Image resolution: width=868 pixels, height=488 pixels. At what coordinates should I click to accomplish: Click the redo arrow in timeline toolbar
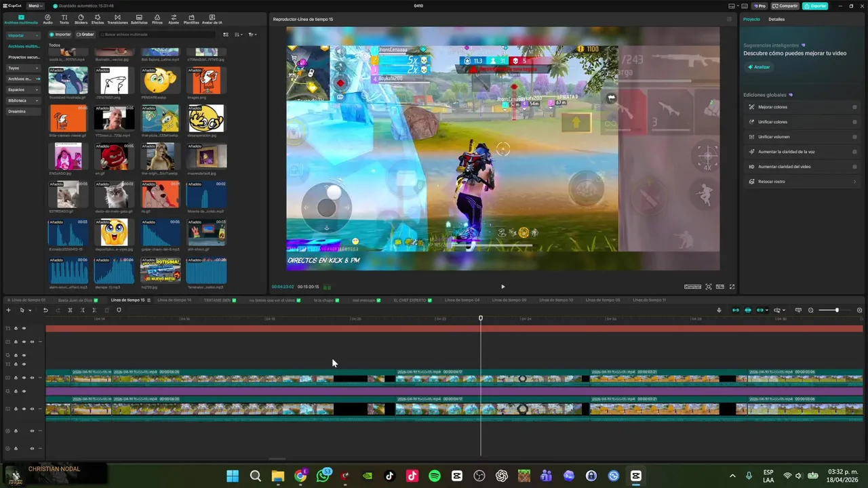click(x=58, y=310)
